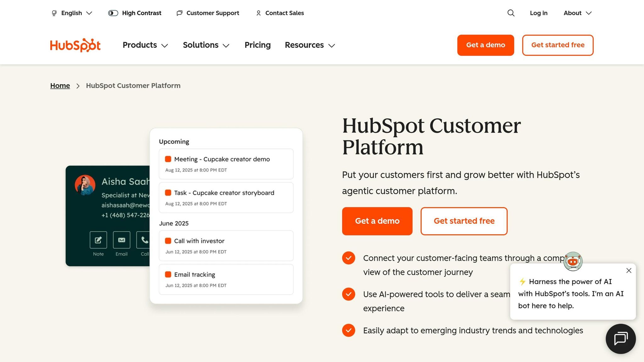Click the header Get a demo button
The height and width of the screenshot is (362, 644).
[486, 45]
